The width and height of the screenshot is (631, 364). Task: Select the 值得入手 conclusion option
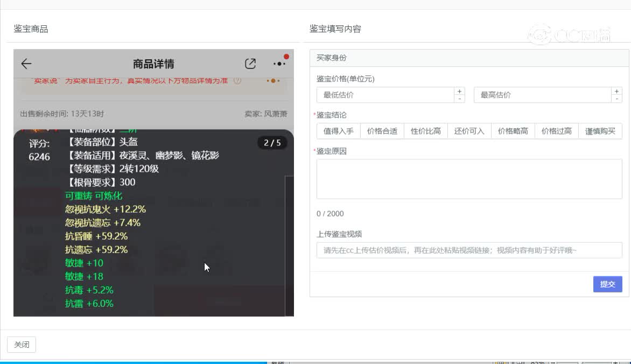click(x=339, y=131)
